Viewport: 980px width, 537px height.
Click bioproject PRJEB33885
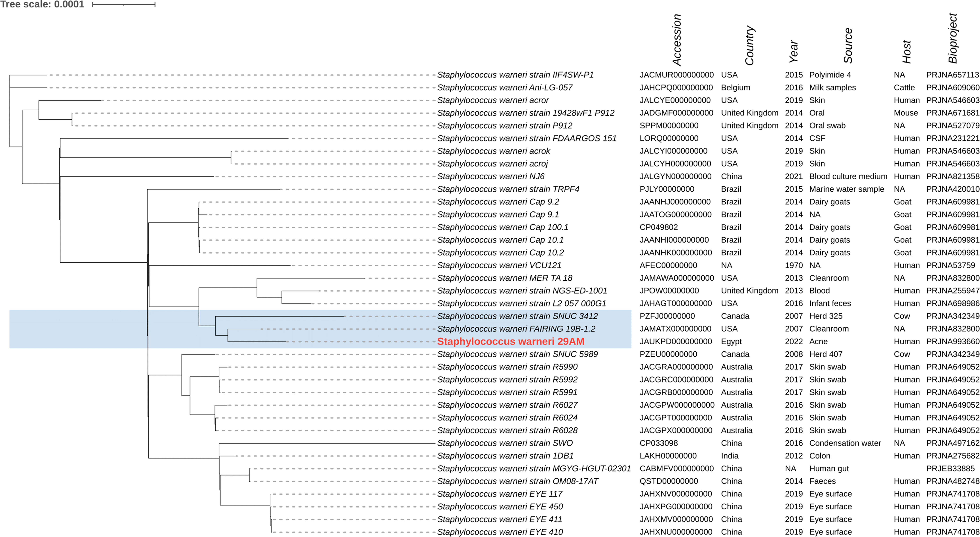tap(950, 469)
